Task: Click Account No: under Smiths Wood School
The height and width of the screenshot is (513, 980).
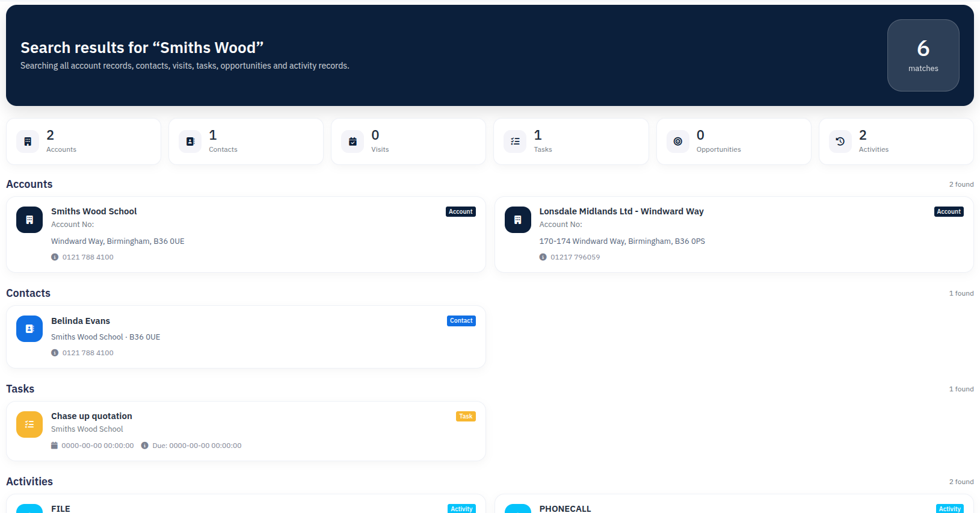Action: (x=73, y=225)
